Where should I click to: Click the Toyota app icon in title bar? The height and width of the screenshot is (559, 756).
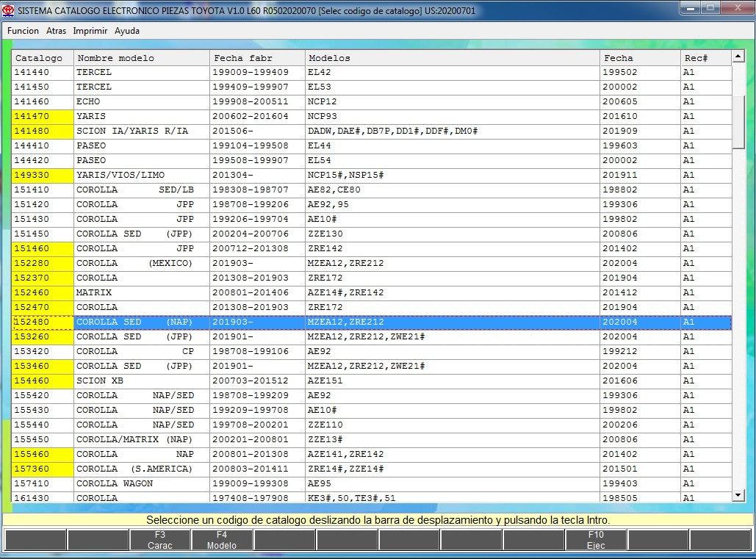(9, 10)
